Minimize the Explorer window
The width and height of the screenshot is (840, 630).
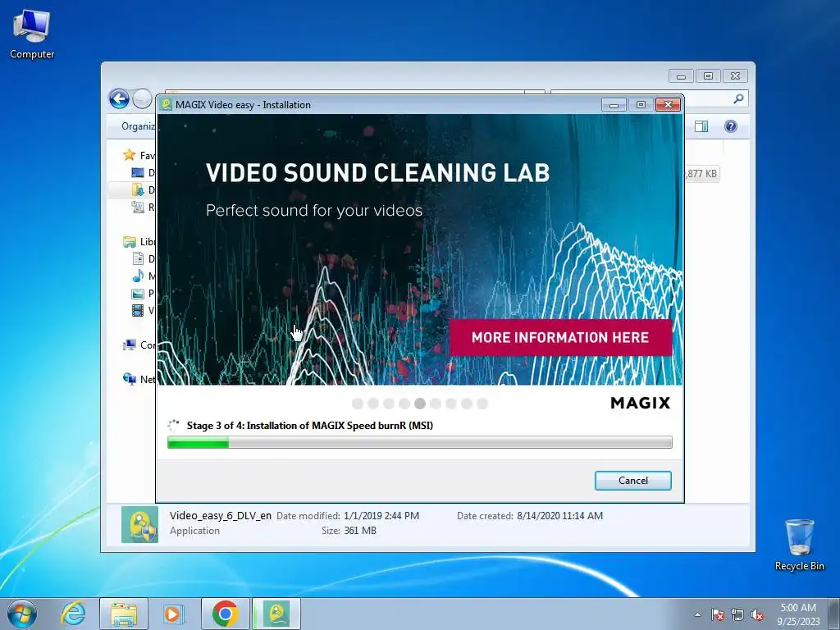click(681, 76)
